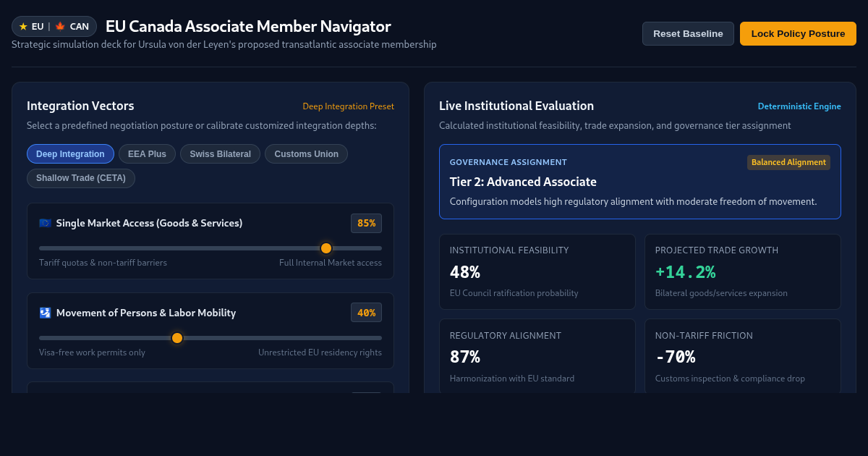The image size is (868, 456).
Task: Click the Non-Tariff Friction -70% value
Action: coord(675,357)
